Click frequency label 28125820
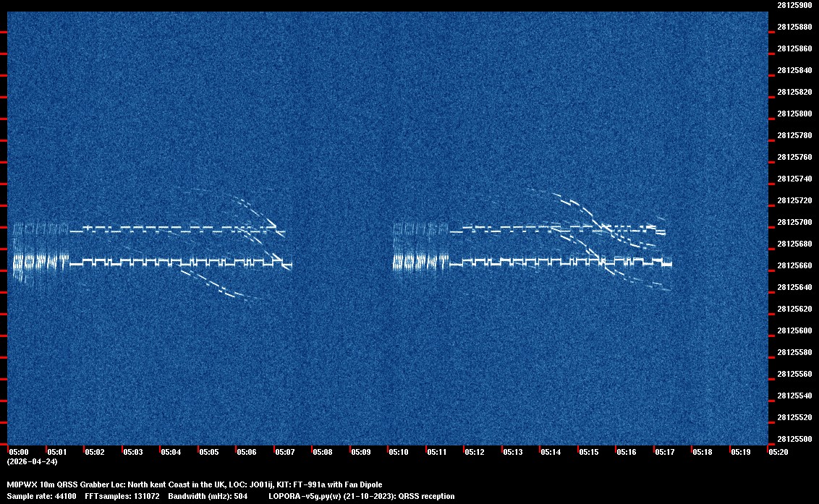The image size is (819, 504). (794, 92)
